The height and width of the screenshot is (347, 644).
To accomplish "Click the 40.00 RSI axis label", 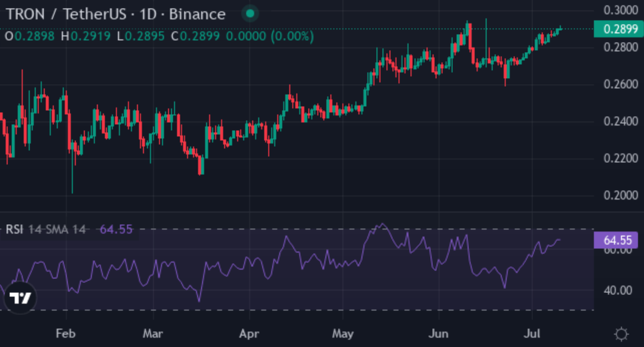I will [x=618, y=290].
